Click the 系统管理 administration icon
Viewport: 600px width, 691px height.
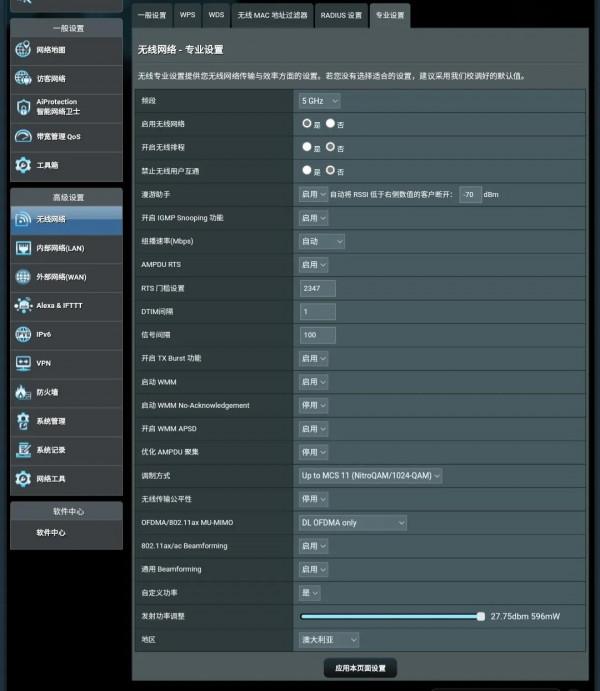[x=23, y=421]
